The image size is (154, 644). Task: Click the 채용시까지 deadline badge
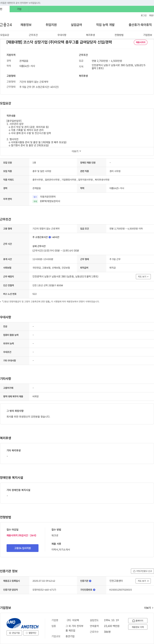coord(141,42)
